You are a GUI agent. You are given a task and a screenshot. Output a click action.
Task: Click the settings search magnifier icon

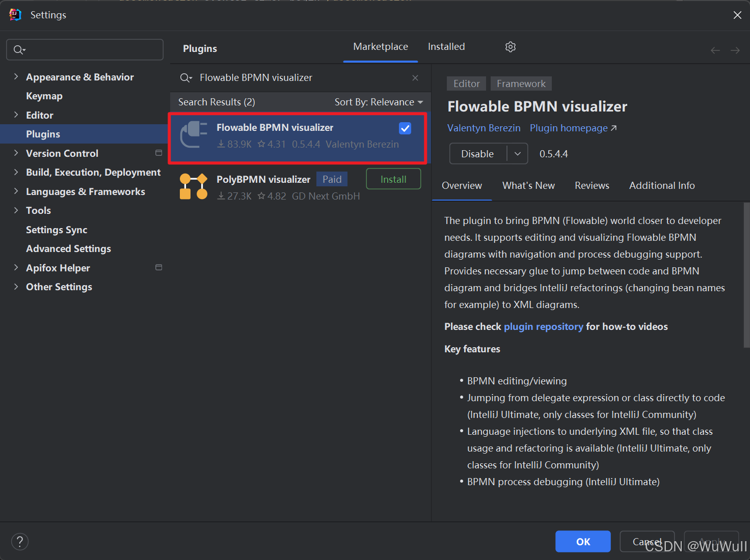[x=19, y=50]
